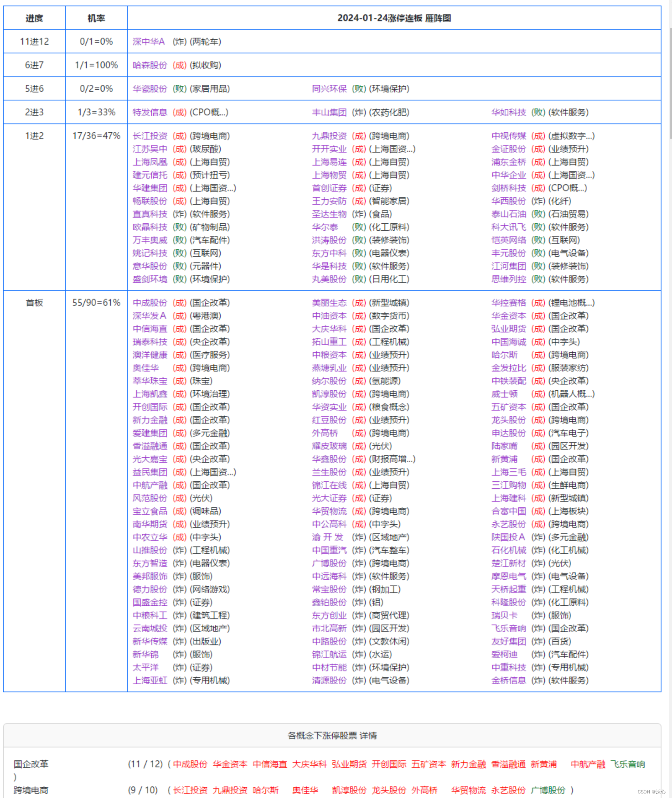The image size is (672, 798).
Task: Click the 美邦服饰 stock link
Action: pos(150,576)
